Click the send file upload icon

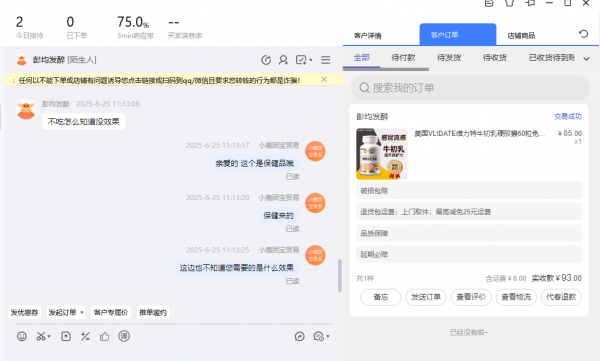66,336
